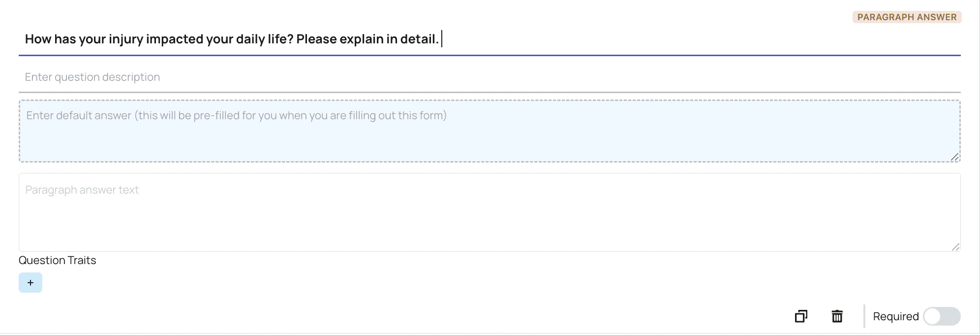This screenshot has height=335, width=980.
Task: Select the "Paragraph answer text" placeholder
Action: click(82, 190)
